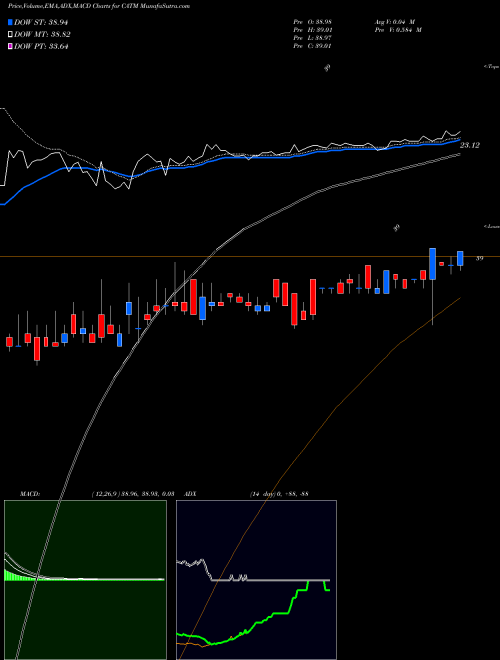The width and height of the screenshot is (500, 660).
Task: Click the 'Pre H: 39.01' high value
Action: click(312, 30)
